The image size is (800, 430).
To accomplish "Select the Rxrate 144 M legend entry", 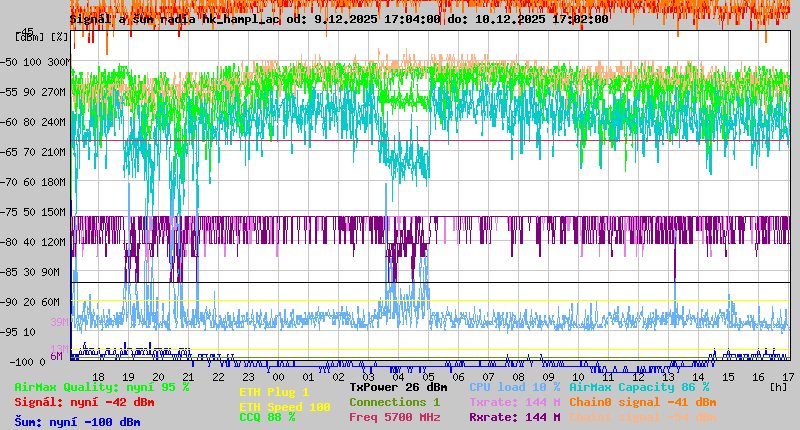I will point(514,417).
